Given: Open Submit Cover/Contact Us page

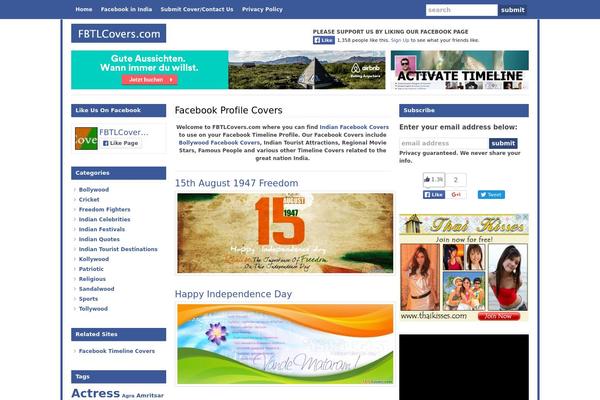Looking at the screenshot, I should [x=197, y=9].
